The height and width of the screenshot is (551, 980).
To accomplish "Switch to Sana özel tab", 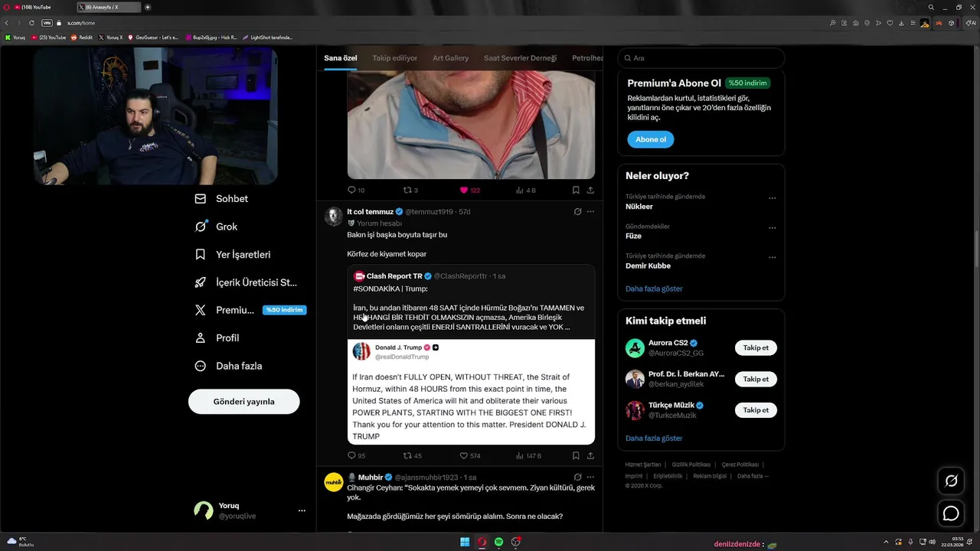I will 341,58.
